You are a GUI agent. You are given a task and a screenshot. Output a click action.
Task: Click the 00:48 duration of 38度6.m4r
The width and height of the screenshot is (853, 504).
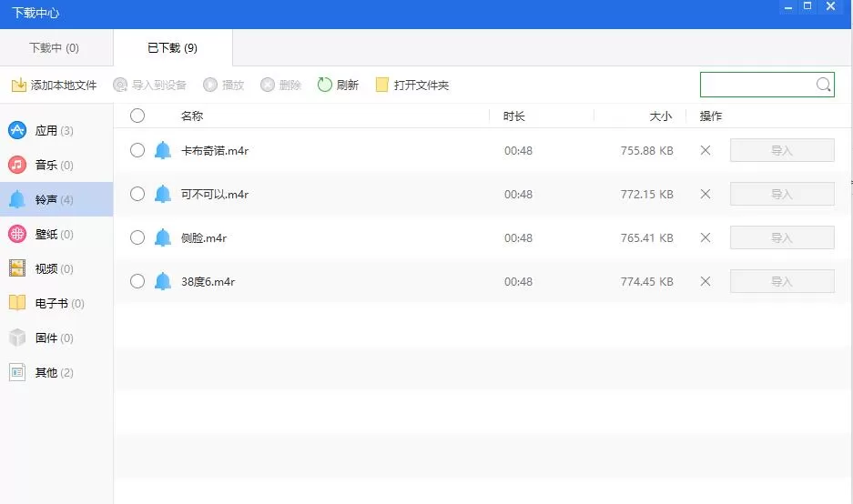click(518, 281)
